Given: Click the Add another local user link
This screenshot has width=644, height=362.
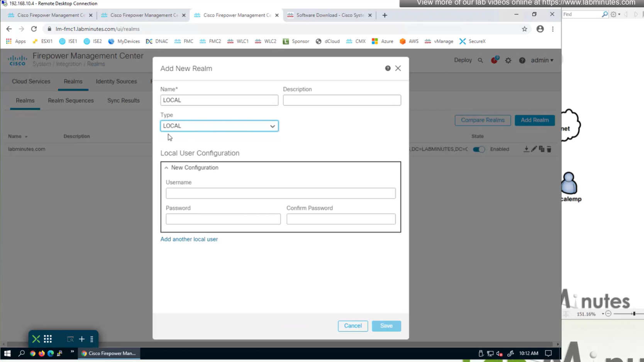Looking at the screenshot, I should point(189,239).
